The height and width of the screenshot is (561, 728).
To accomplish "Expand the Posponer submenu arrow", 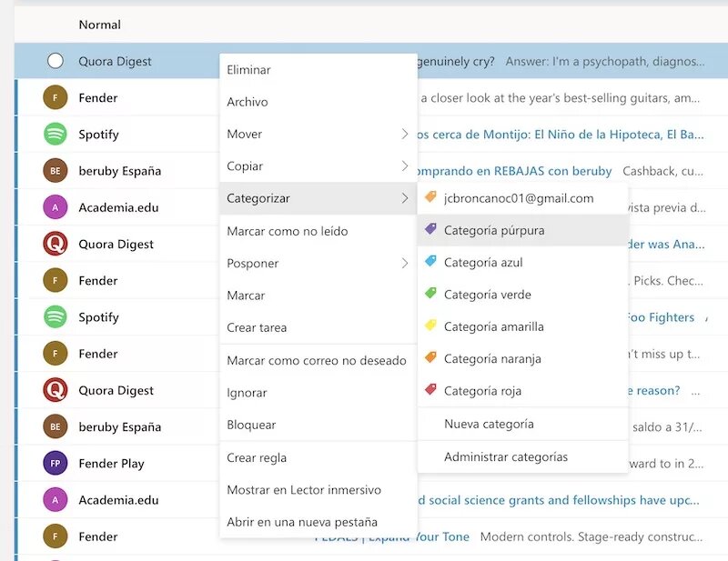I will coord(405,264).
